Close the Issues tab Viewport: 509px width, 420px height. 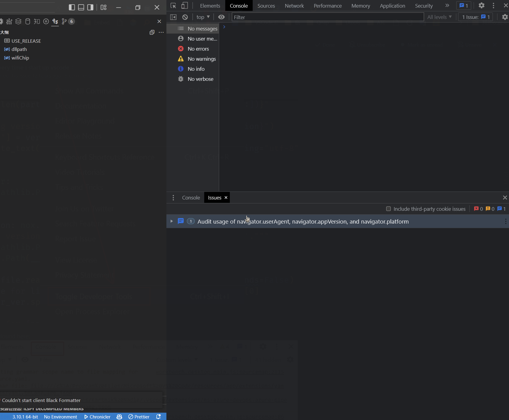click(226, 198)
